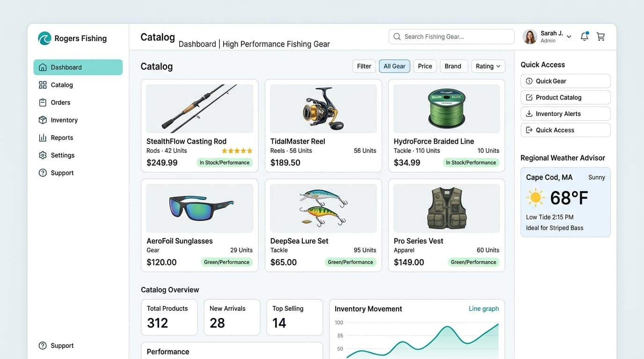
Task: Click the StealthFlow rod five-star rating
Action: (237, 151)
